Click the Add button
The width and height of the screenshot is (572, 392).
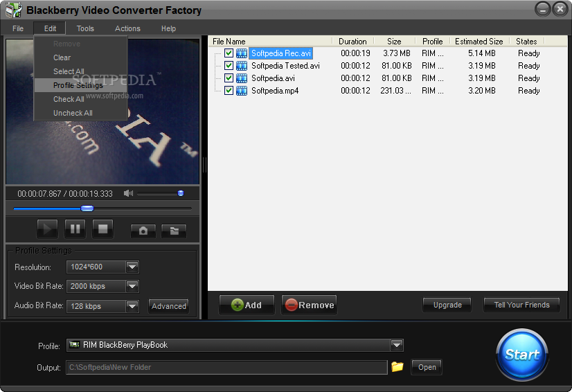point(247,305)
